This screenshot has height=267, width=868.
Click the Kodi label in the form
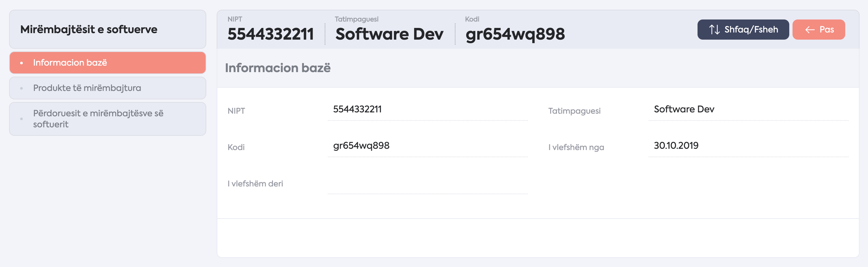coord(236,147)
